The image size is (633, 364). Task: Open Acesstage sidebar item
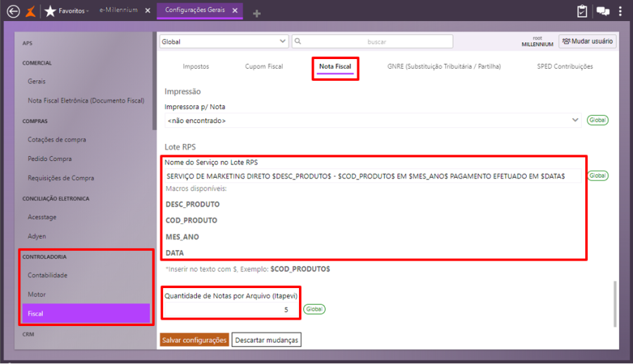tap(42, 217)
